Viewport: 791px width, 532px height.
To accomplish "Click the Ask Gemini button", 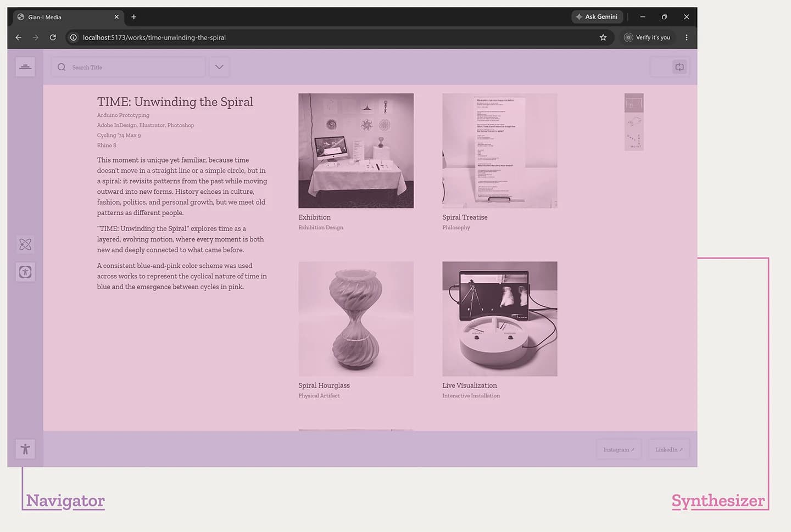I will [x=597, y=17].
